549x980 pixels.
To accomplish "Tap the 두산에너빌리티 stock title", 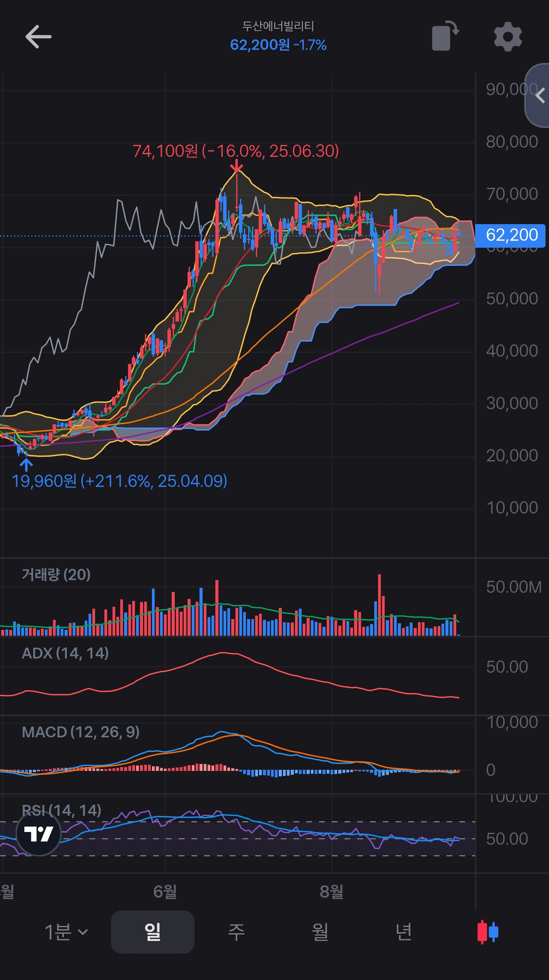I will pos(278,26).
